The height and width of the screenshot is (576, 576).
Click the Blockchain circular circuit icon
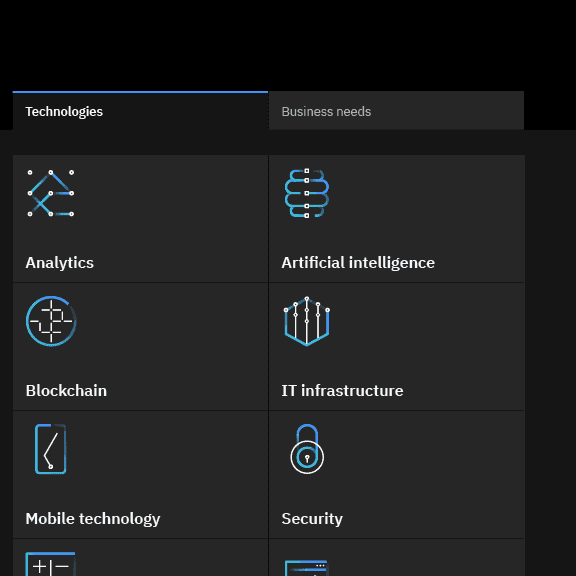click(x=51, y=321)
